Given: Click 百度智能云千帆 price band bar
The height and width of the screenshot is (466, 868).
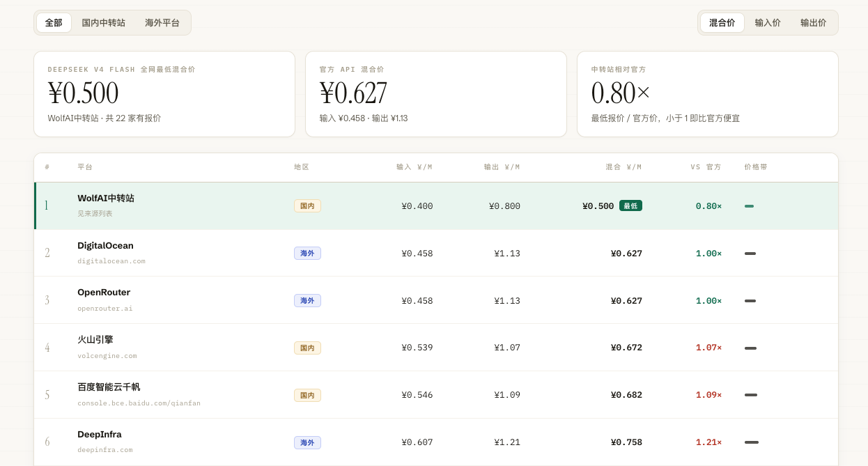Looking at the screenshot, I should click(750, 395).
